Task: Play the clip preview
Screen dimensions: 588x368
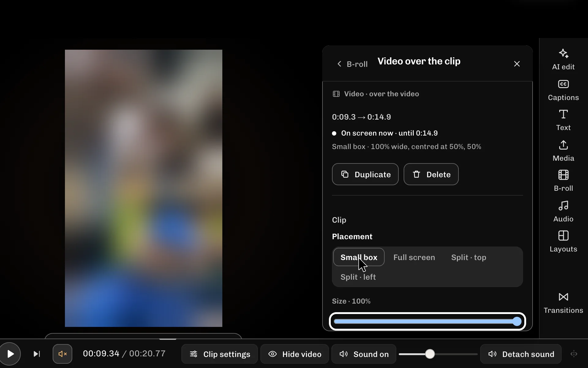Action: click(x=10, y=354)
